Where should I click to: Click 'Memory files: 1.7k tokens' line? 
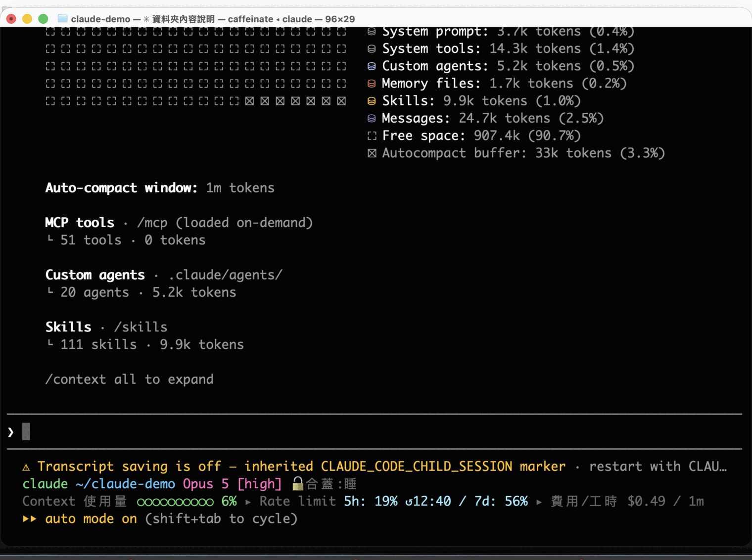(x=504, y=84)
